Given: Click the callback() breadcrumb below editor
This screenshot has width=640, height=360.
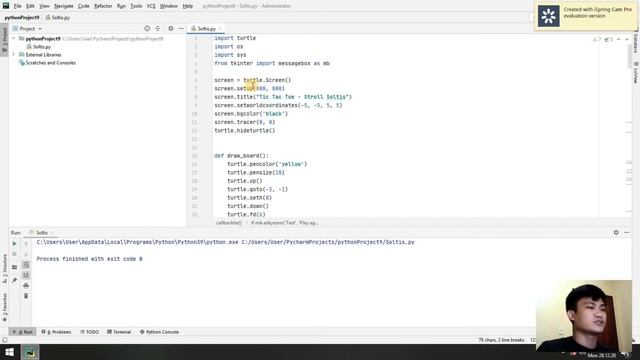Looking at the screenshot, I should click(x=228, y=223).
